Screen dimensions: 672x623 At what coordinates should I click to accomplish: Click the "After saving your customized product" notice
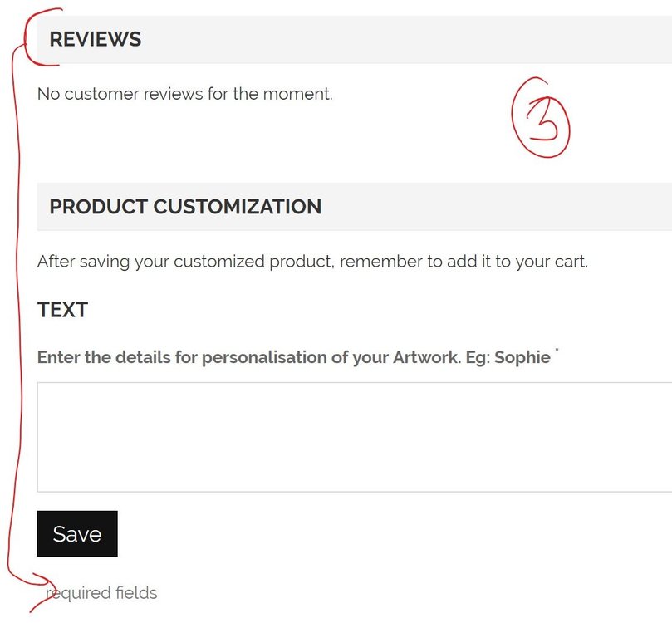[x=312, y=262]
